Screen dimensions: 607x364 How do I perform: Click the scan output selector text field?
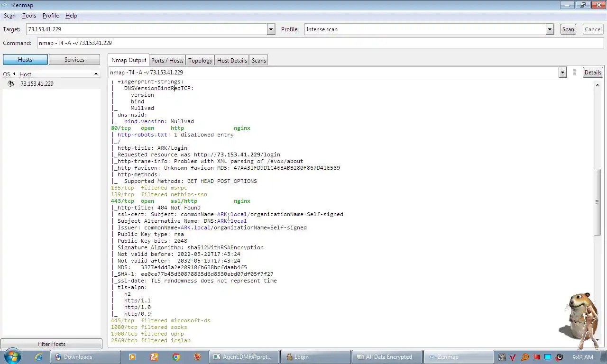coord(334,73)
